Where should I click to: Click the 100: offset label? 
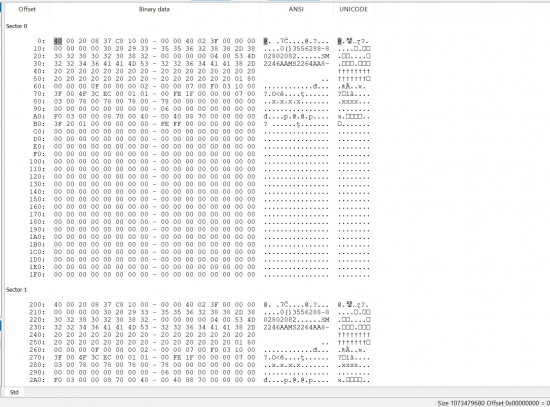point(37,161)
